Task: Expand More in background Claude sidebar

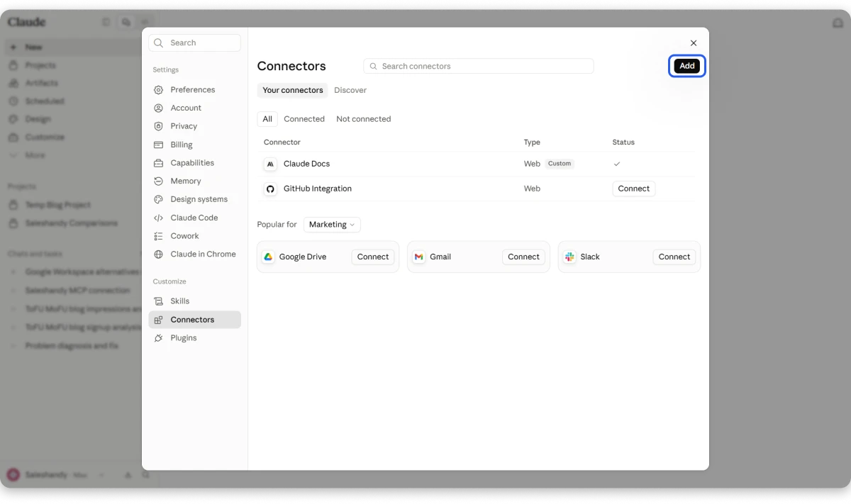Action: (x=35, y=155)
